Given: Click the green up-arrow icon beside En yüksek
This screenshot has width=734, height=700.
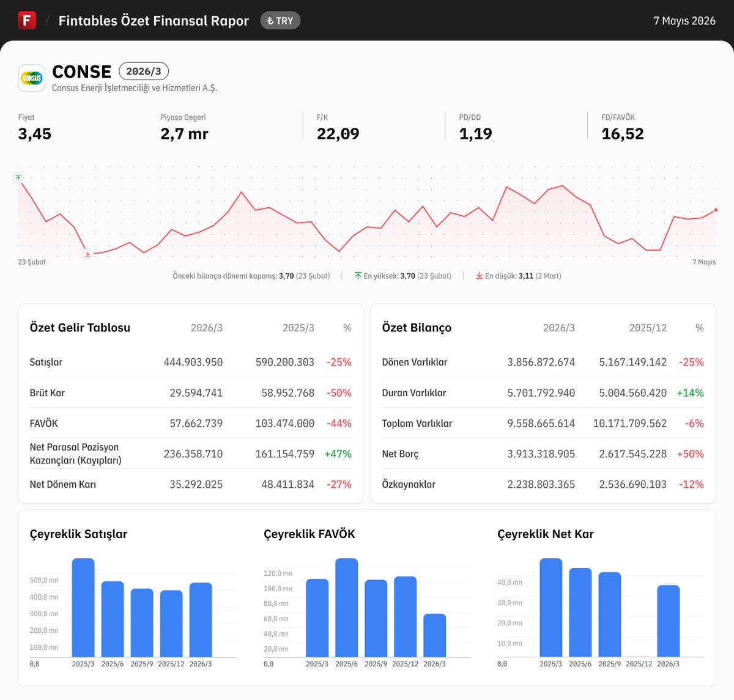Looking at the screenshot, I should (x=358, y=276).
